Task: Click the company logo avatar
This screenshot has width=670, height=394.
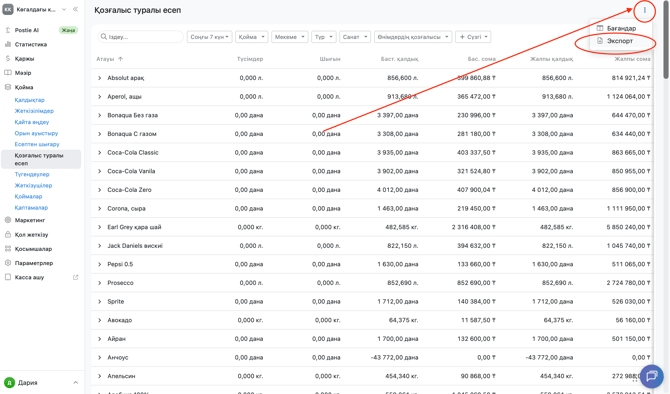Action: tap(8, 9)
